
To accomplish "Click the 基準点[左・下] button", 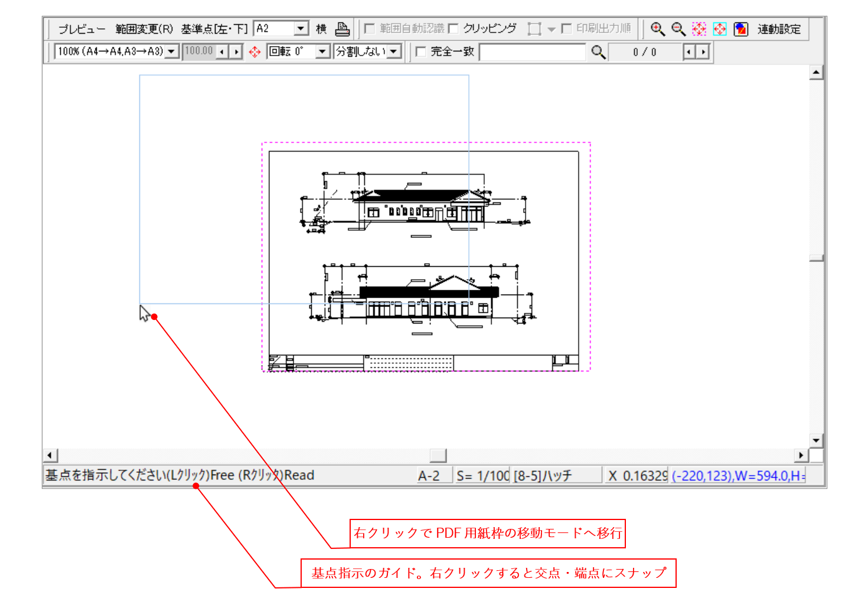I will coord(214,29).
